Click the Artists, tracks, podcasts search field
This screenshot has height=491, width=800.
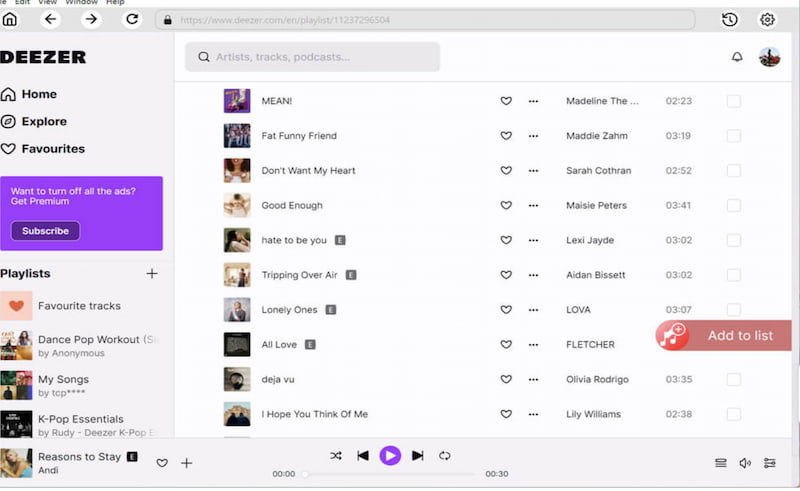tap(312, 57)
